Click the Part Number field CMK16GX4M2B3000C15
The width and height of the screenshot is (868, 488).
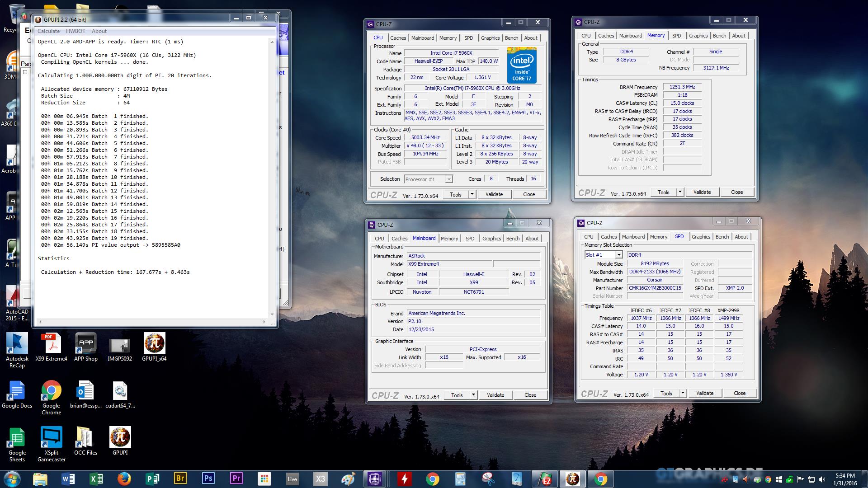click(654, 288)
